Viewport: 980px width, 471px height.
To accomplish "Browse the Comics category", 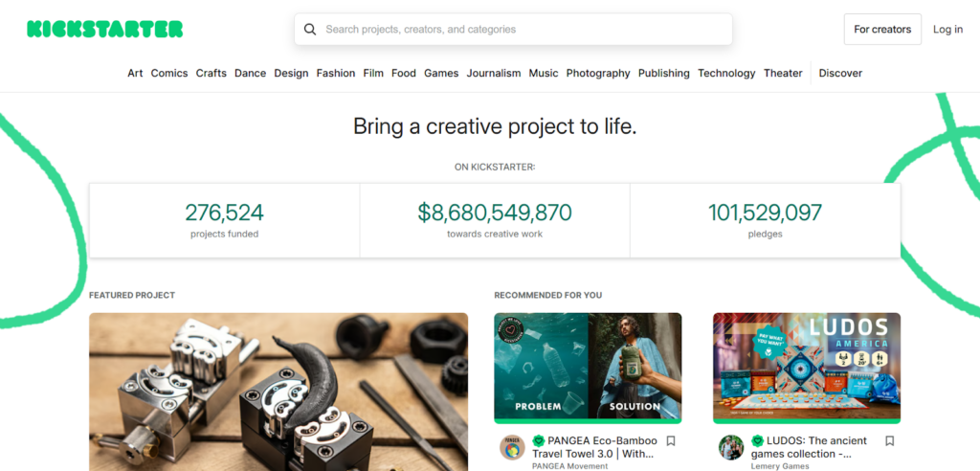I will click(x=169, y=73).
